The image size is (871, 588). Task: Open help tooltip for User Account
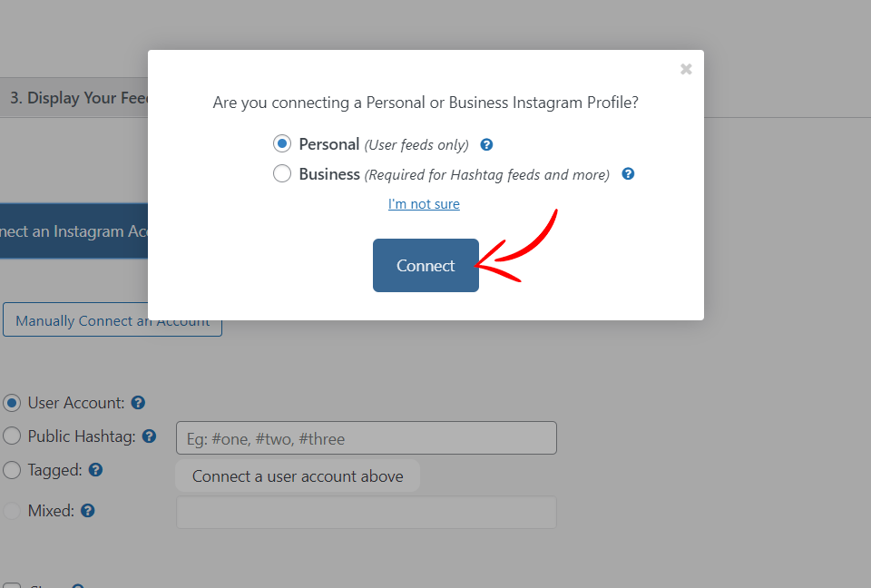point(138,403)
